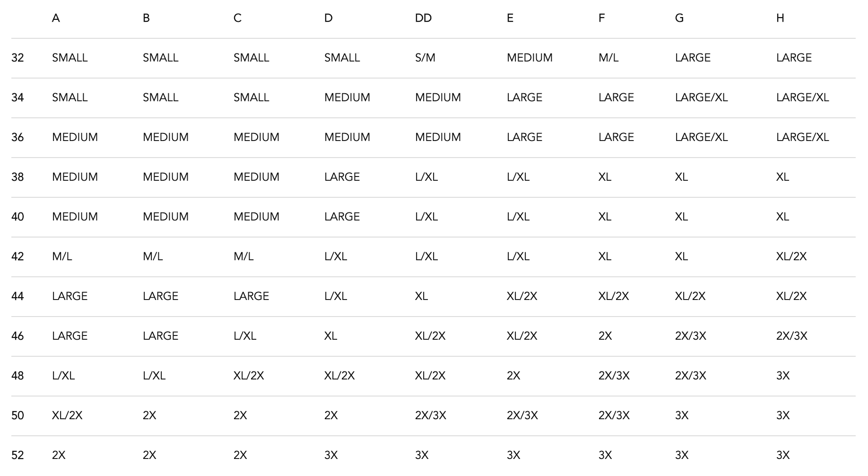Click L/XL in row 46, column C
The width and height of the screenshot is (868, 476).
coord(245,336)
